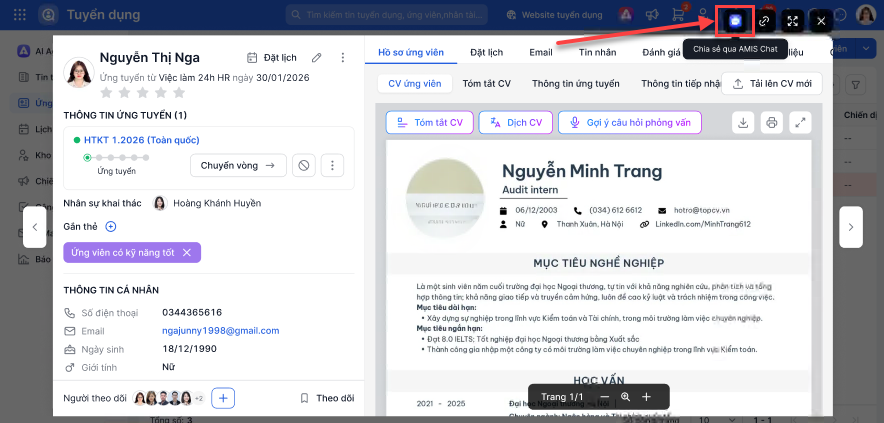The image size is (884, 423).
Task: Close the candidate profile popup
Action: tap(821, 21)
